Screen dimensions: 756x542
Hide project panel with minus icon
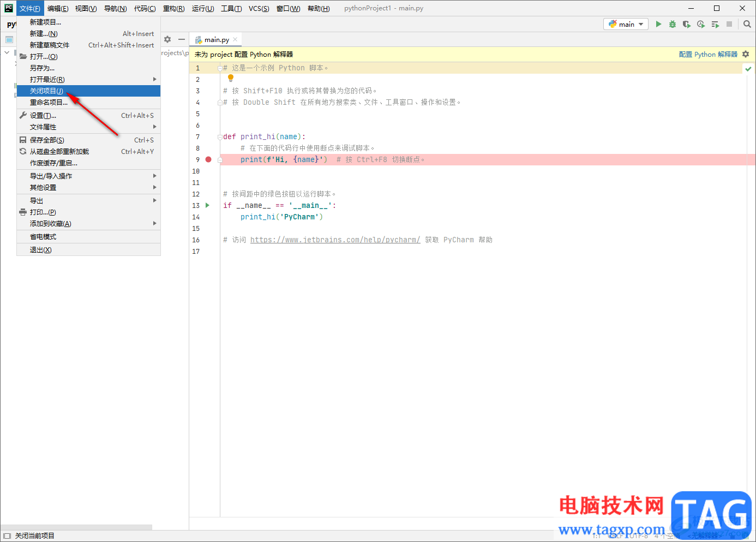click(x=182, y=39)
